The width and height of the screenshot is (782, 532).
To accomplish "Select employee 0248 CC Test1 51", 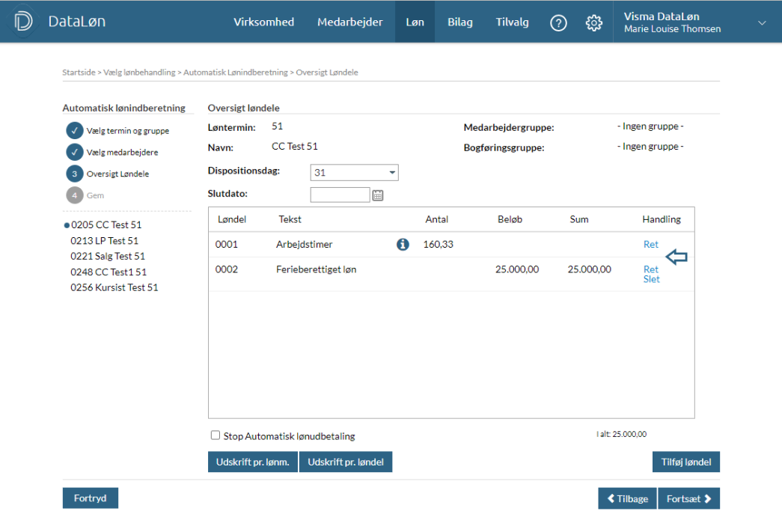I will point(109,272).
